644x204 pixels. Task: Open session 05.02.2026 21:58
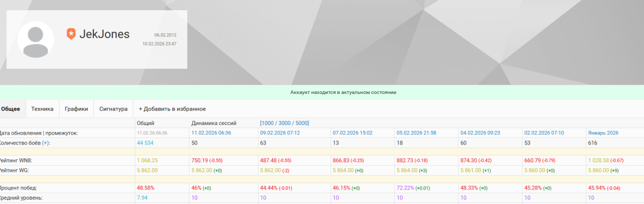click(416, 133)
